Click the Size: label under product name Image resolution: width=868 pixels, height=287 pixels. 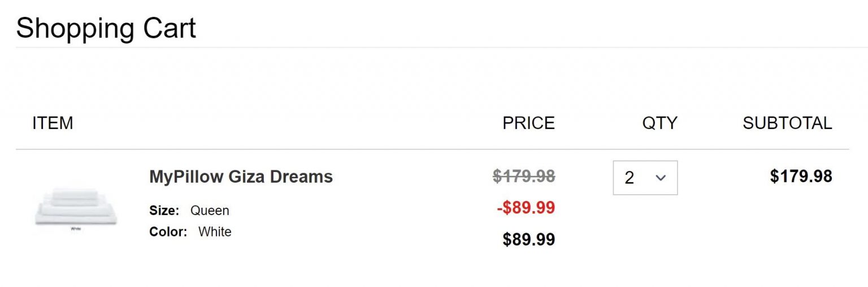coord(164,211)
